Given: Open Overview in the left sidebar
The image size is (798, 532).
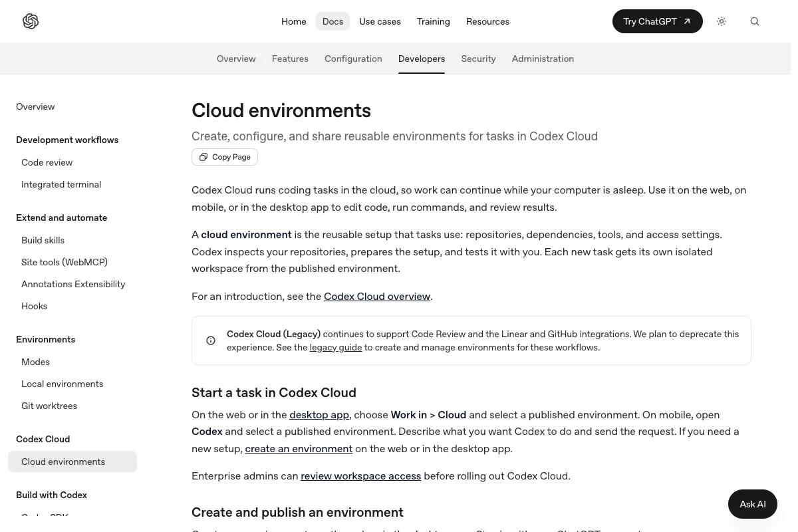Looking at the screenshot, I should [x=35, y=106].
